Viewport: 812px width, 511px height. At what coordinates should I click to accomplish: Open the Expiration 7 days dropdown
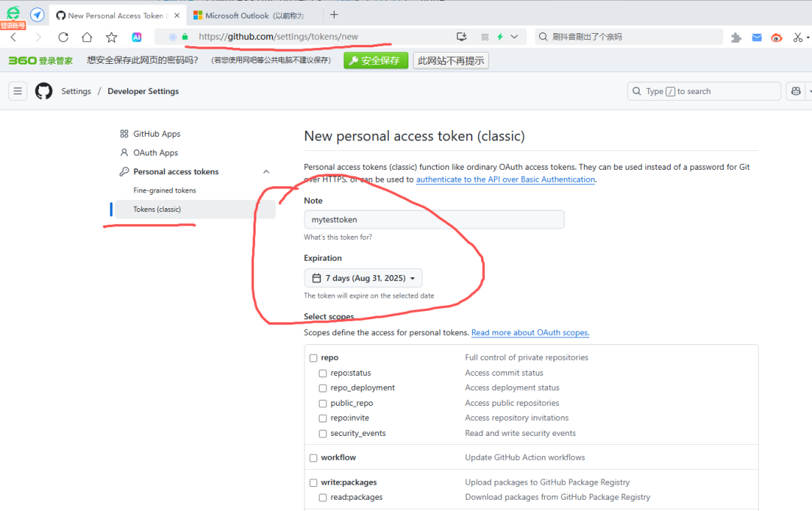(x=363, y=278)
